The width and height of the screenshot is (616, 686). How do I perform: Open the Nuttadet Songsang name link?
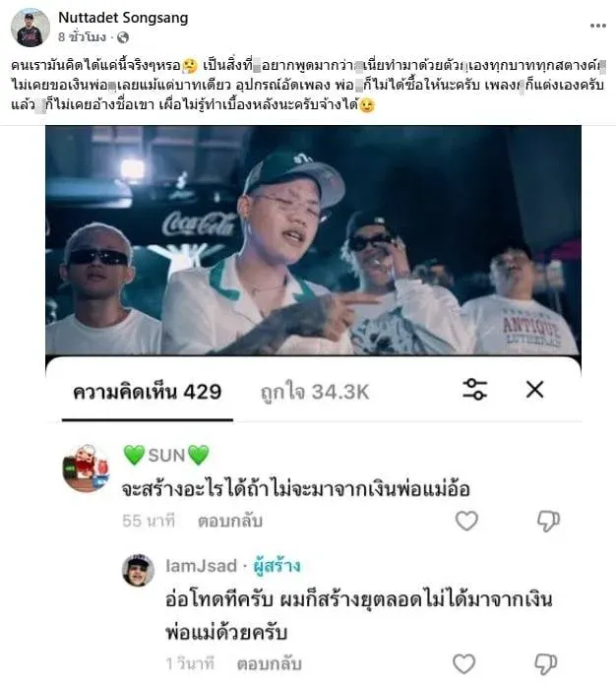point(123,18)
